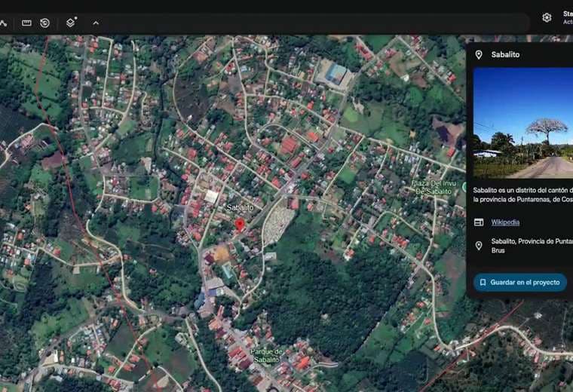This screenshot has height=392, width=573.
Task: Click the Parque de Sabalito map label
Action: [267, 355]
